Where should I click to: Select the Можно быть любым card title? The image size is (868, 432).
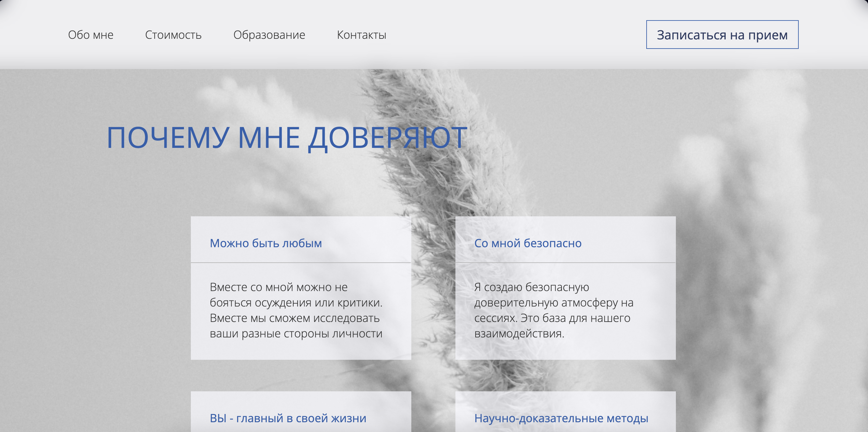coord(266,243)
